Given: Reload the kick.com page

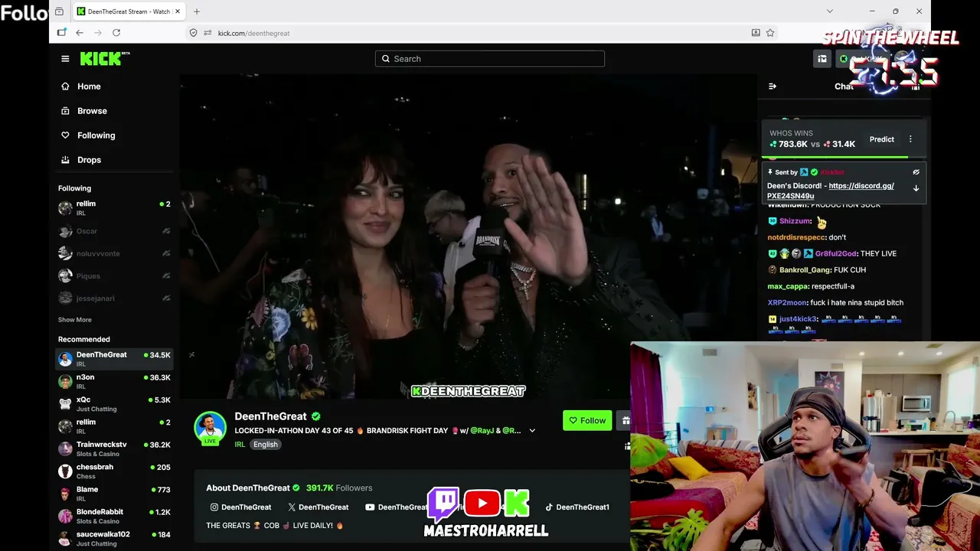Looking at the screenshot, I should pos(116,33).
